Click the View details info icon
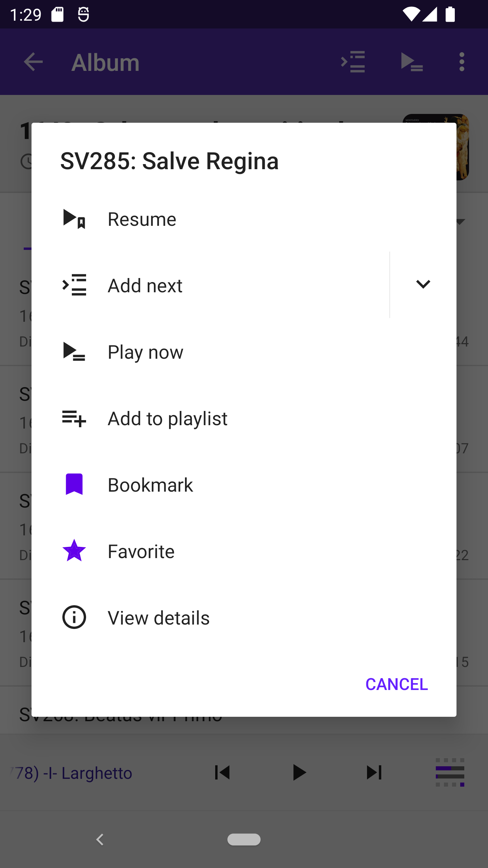Viewport: 488px width, 868px height. coord(74,617)
